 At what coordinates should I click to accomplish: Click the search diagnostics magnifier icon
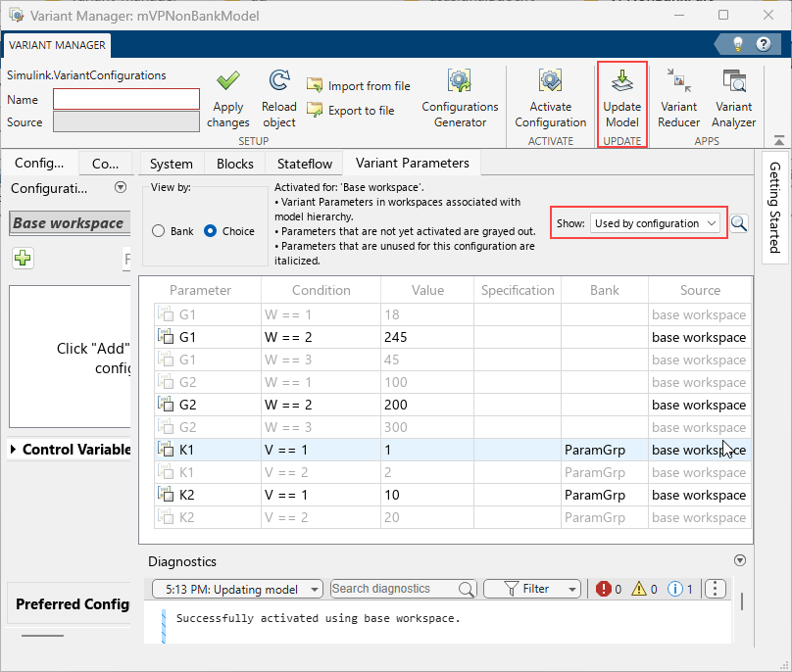pyautogui.click(x=466, y=589)
